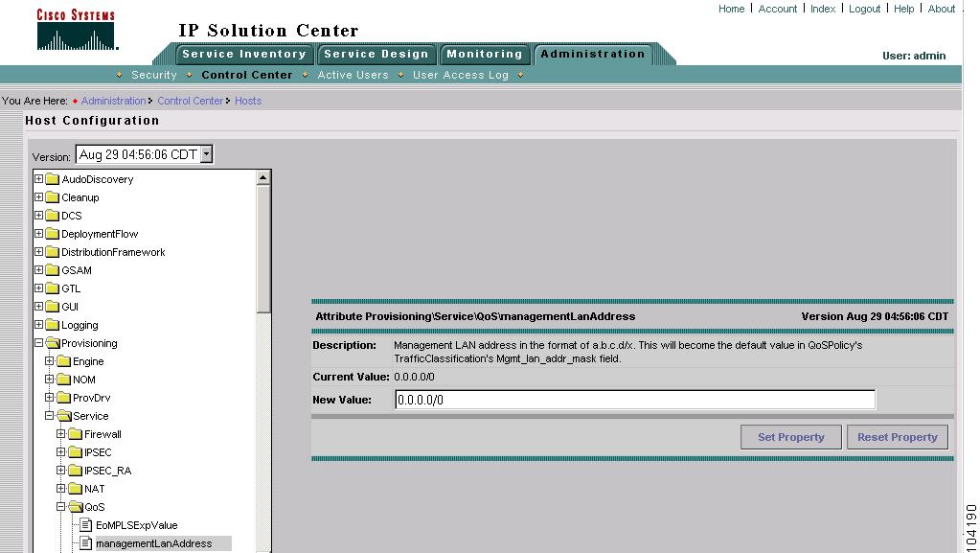The image size is (980, 553).
Task: Go to the Monitoring tab
Action: click(x=485, y=55)
